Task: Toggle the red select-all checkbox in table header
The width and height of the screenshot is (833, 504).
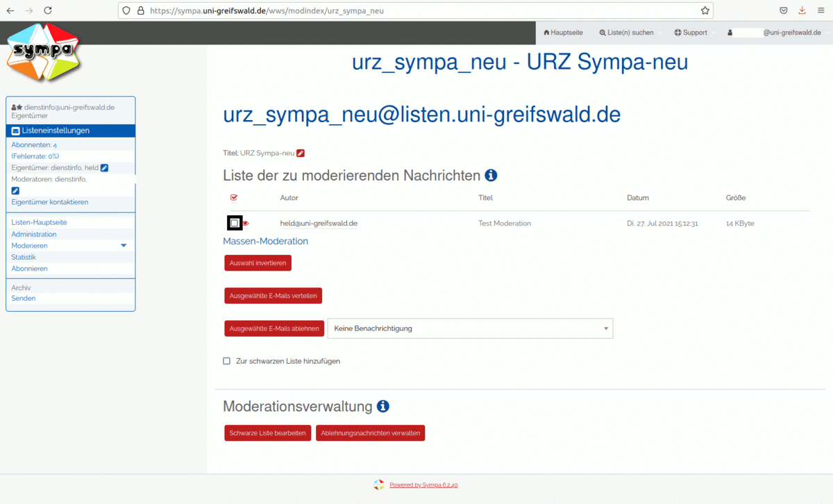Action: coord(234,198)
